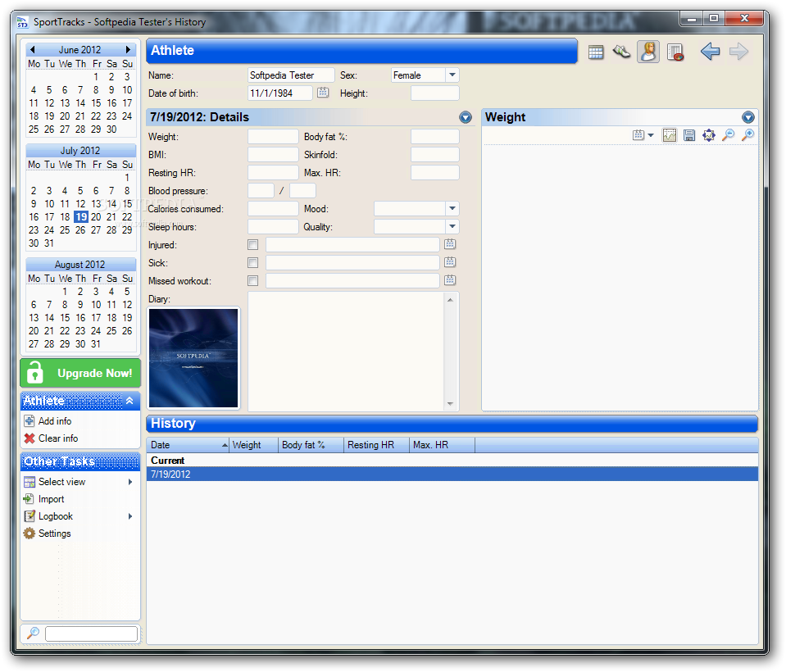This screenshot has height=672, width=786.
Task: Collapse the 7/19/2012 Details panel arrow
Action: tap(466, 117)
